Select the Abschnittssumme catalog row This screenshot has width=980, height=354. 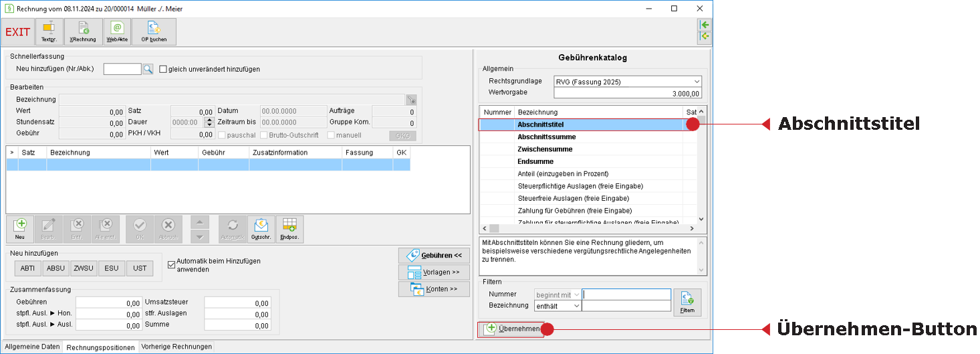point(588,137)
